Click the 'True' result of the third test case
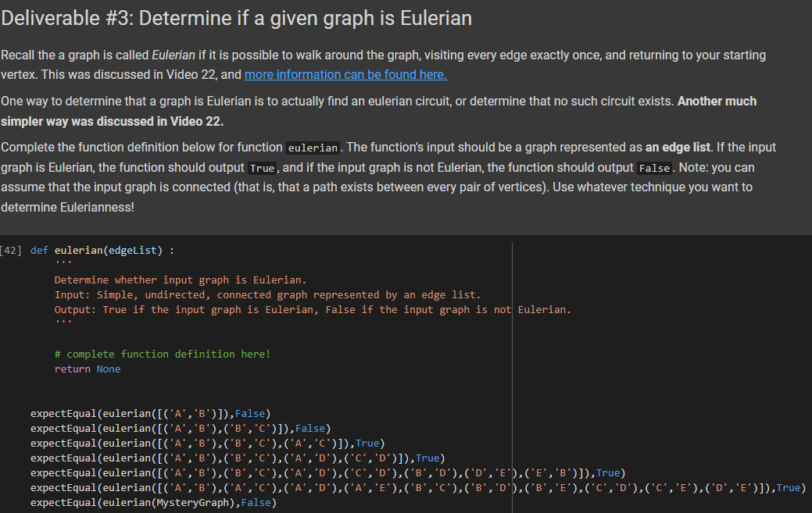This screenshot has width=812, height=513. point(367,443)
